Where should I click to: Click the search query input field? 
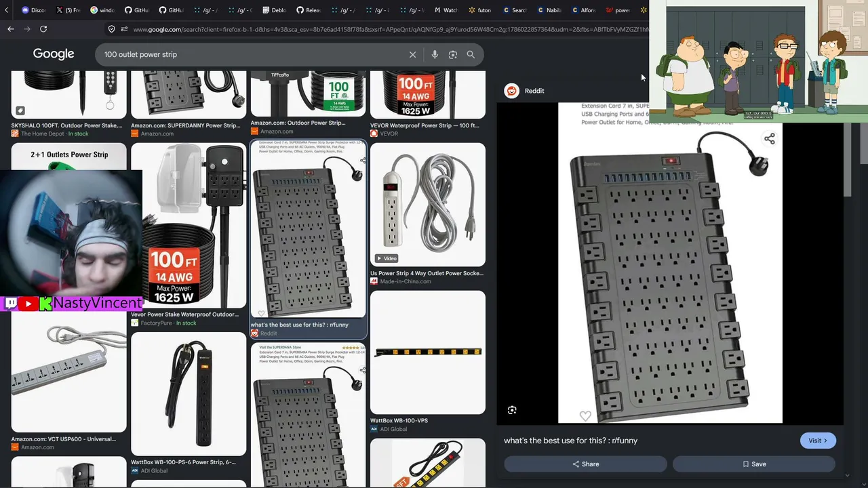[252, 55]
